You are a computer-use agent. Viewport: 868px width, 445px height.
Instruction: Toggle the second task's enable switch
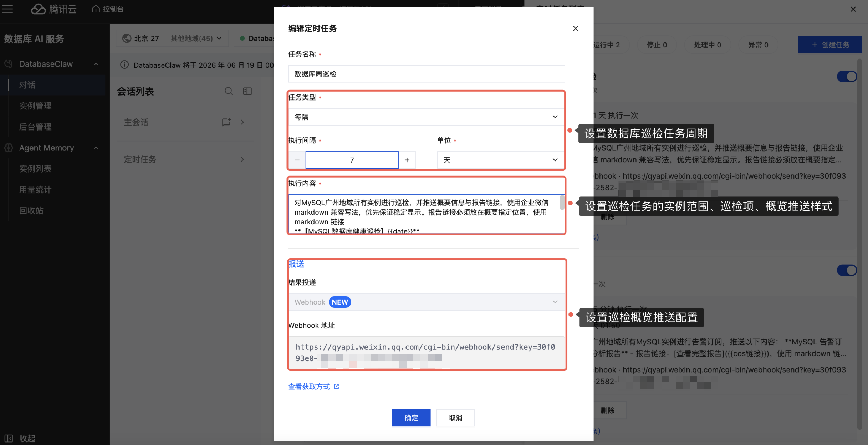pyautogui.click(x=847, y=270)
